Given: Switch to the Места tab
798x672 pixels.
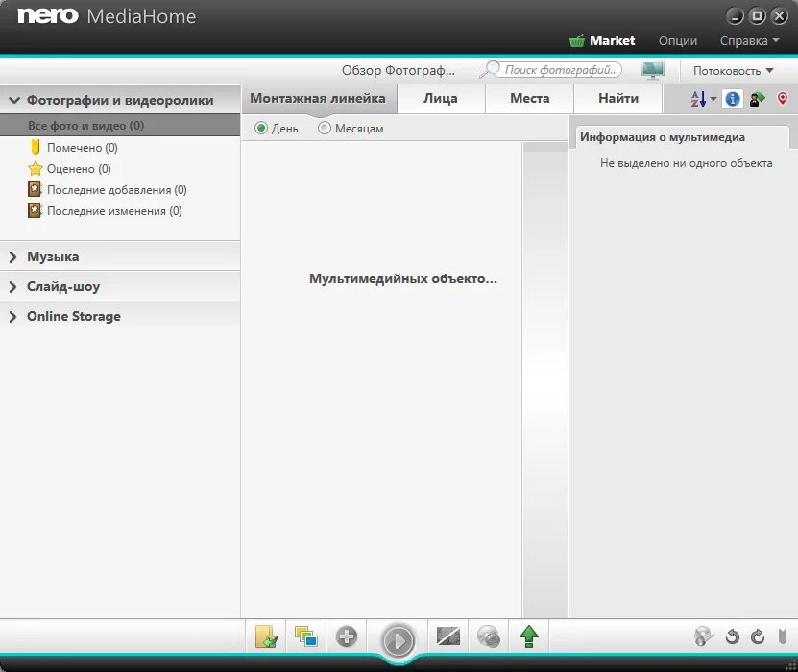Looking at the screenshot, I should [x=530, y=99].
